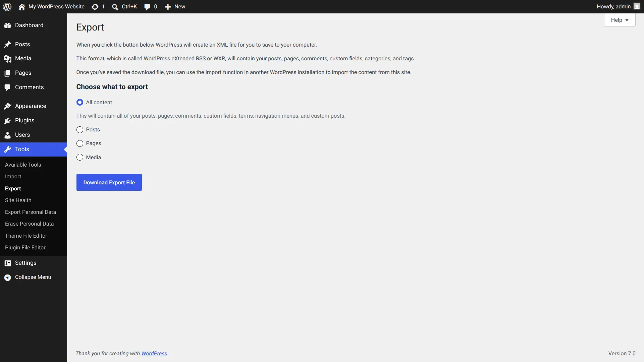This screenshot has width=644, height=362.
Task: Open the Import submenu item
Action: pos(13,176)
